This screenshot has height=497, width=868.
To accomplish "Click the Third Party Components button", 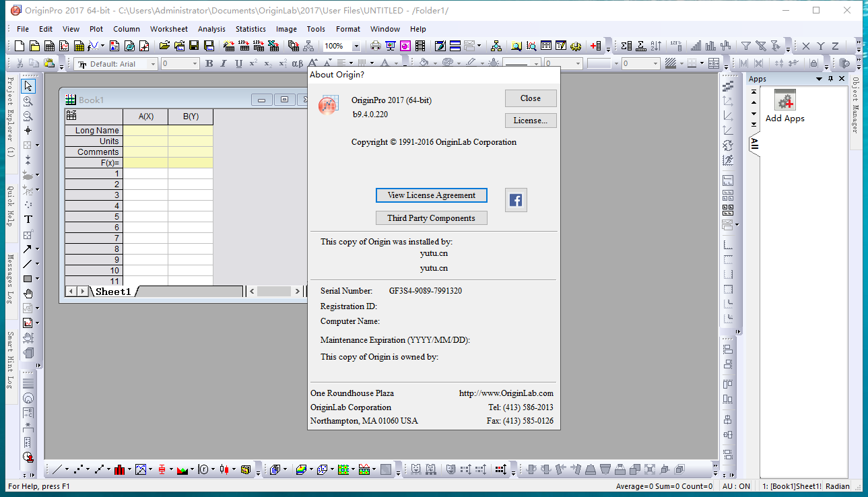I will (x=431, y=218).
